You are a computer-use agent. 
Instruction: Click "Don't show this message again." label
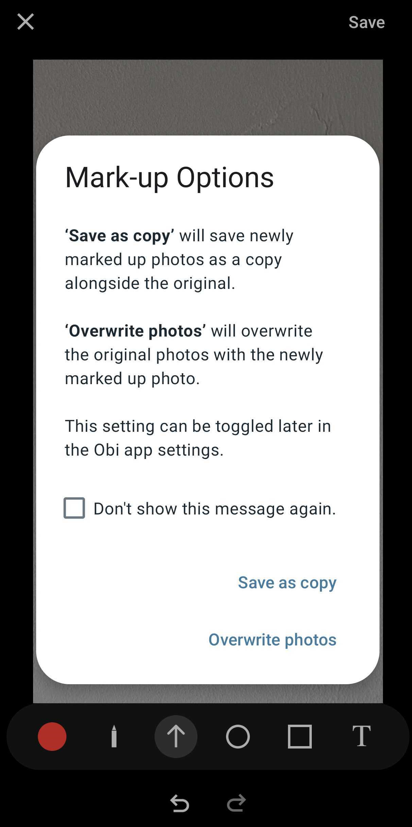(x=215, y=509)
